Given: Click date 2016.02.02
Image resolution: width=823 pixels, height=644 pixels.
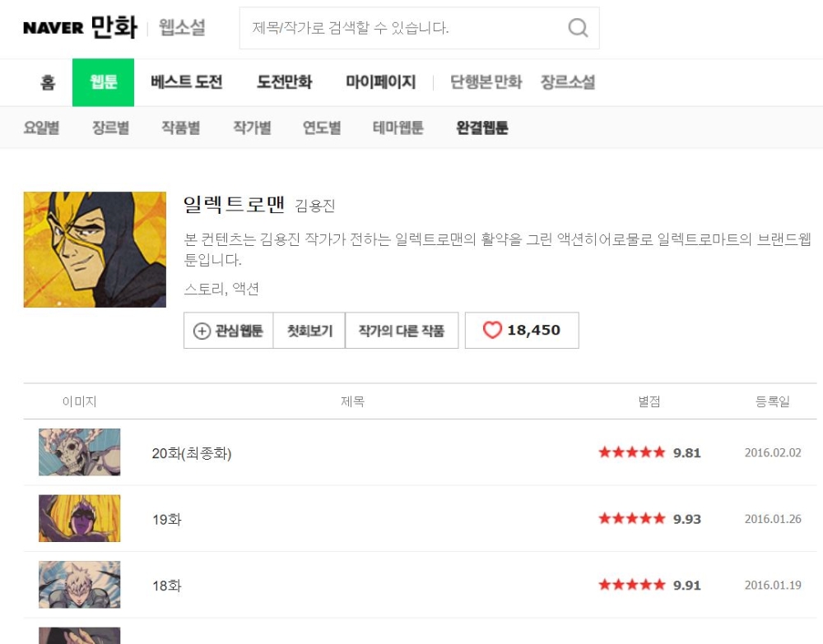Looking at the screenshot, I should coord(773,452).
